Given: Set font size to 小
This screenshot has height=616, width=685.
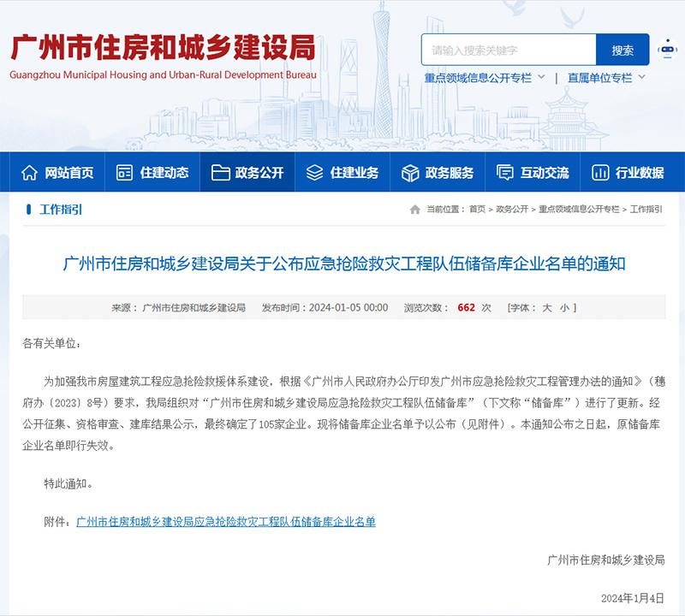Looking at the screenshot, I should tap(563, 308).
